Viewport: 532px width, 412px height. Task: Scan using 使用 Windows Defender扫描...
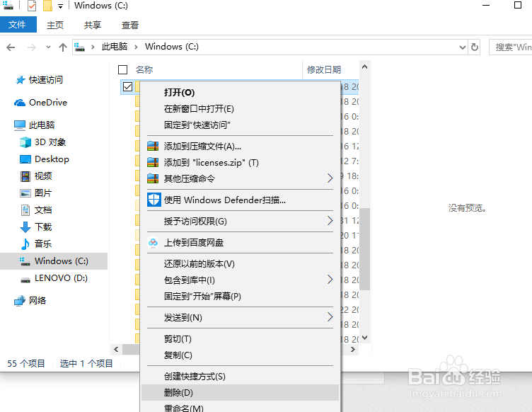tap(240, 200)
